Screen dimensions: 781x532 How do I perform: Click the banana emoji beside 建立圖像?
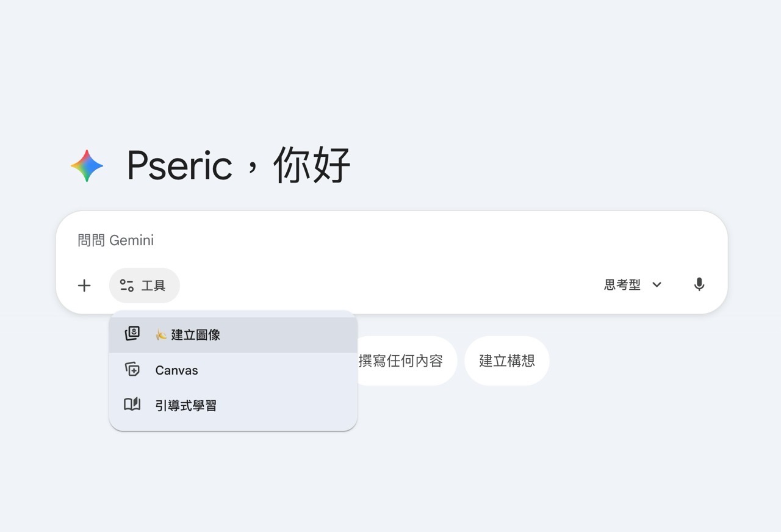(161, 334)
